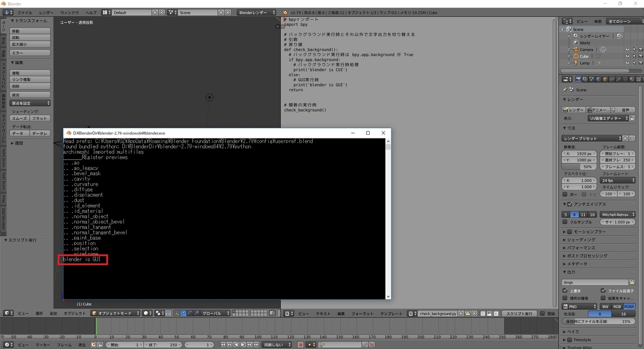This screenshot has height=349, width=644.
Task: Open the ファイル menu
Action: coord(25,12)
